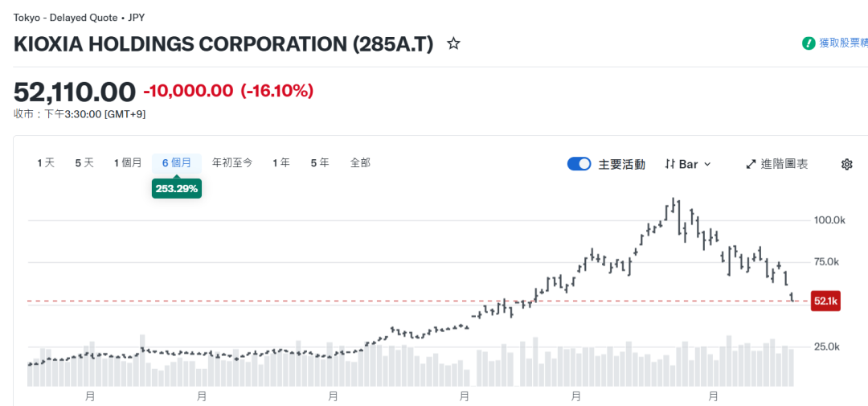Screen dimensions: 868x406
Task: Open chart settings gear icon
Action: tap(846, 165)
